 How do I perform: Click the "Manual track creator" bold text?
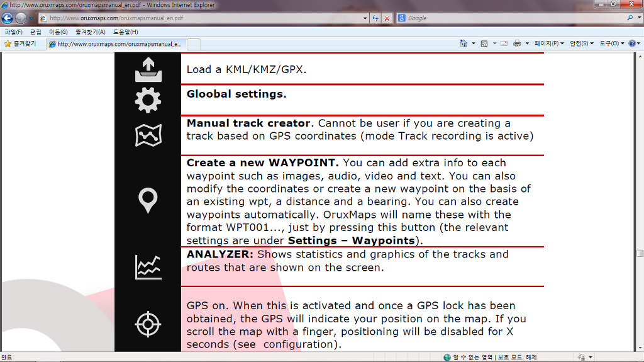click(248, 123)
